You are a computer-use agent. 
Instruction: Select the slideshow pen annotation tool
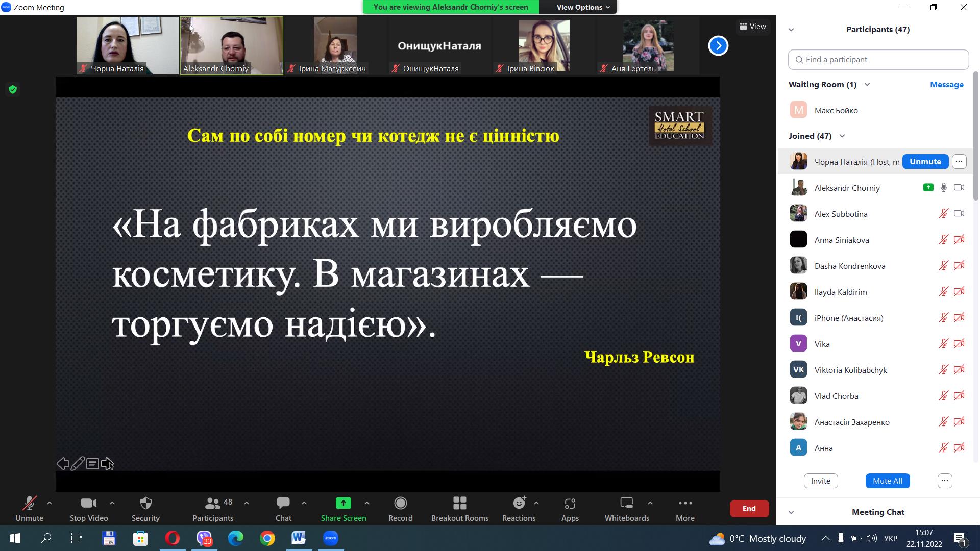[78, 464]
